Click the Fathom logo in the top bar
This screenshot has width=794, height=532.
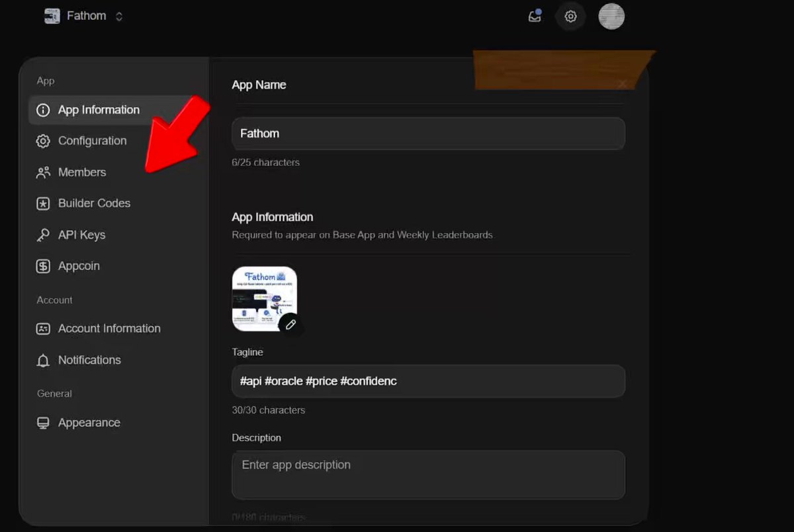click(x=52, y=16)
